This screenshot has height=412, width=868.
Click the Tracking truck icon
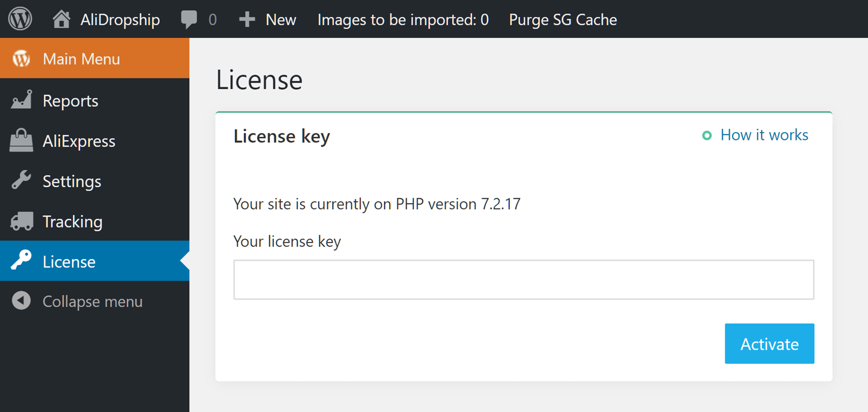(x=21, y=221)
